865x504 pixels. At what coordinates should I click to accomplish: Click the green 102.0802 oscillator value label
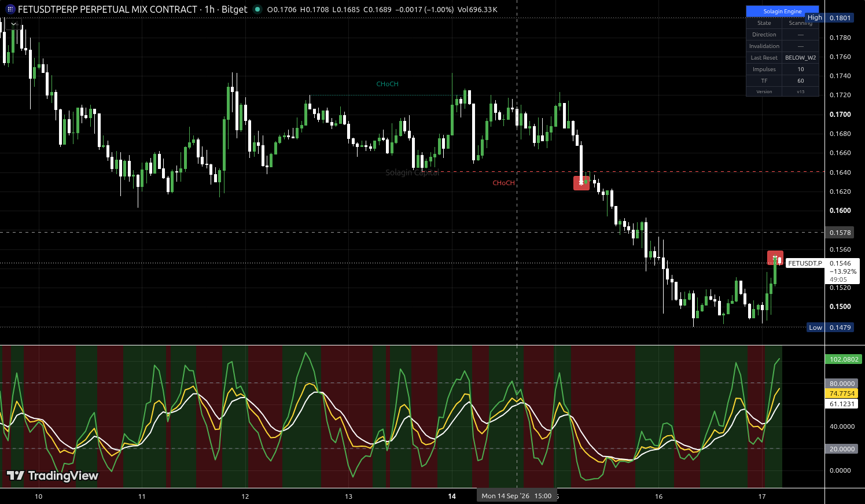coord(844,359)
